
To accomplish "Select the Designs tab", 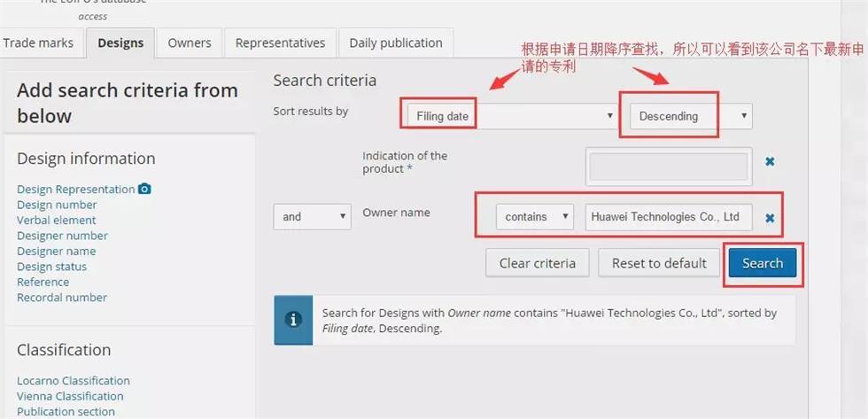I will (x=120, y=43).
